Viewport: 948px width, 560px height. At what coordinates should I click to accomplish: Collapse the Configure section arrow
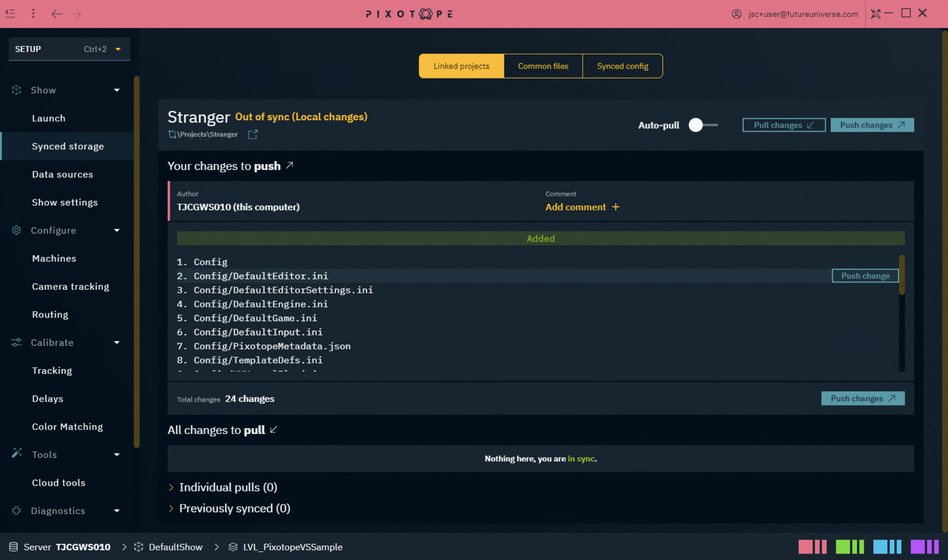pyautogui.click(x=117, y=230)
